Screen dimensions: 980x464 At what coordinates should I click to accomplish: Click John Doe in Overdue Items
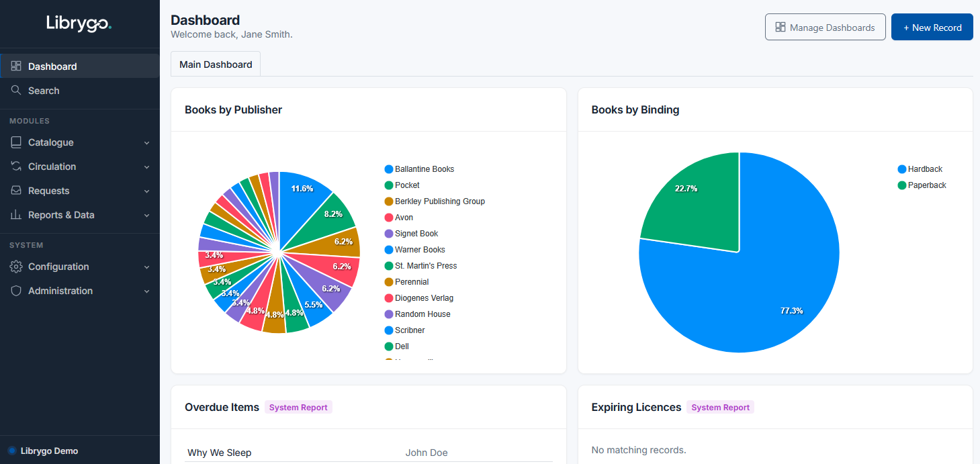(x=427, y=453)
